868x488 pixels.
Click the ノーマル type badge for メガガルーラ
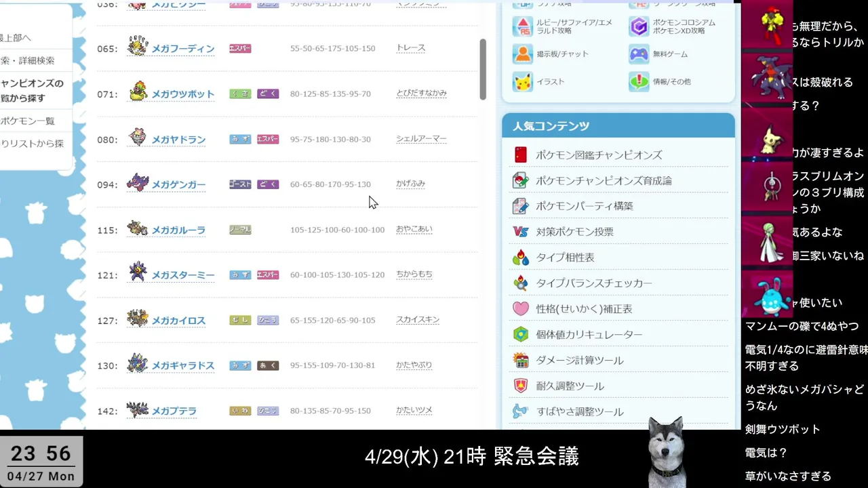pos(240,230)
